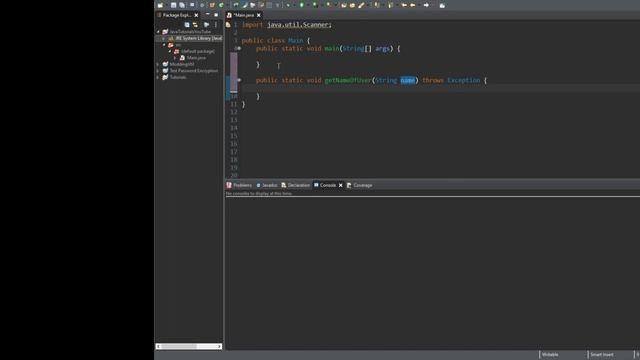Select JavaTutorialsYouTube project in the tree
The width and height of the screenshot is (640, 360).
tap(190, 32)
